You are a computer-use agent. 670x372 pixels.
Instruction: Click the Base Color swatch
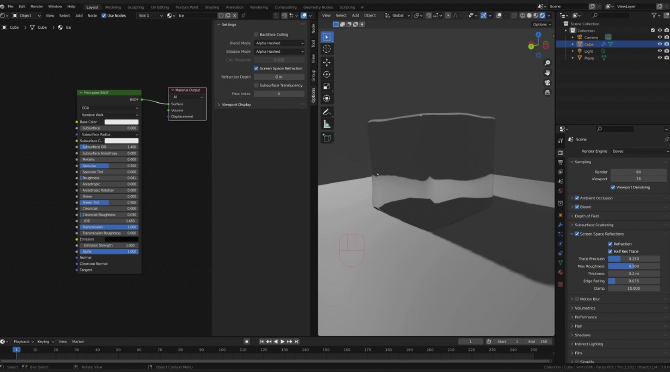point(121,122)
